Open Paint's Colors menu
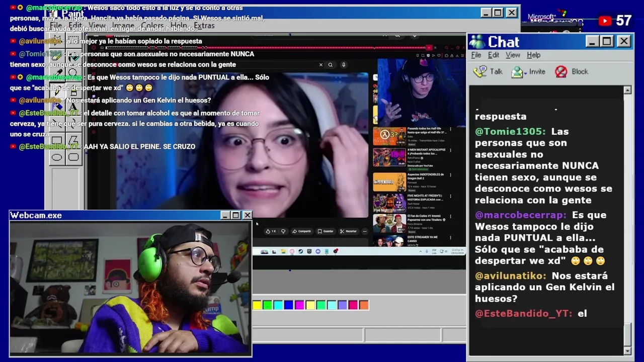The image size is (644, 362). point(152,25)
